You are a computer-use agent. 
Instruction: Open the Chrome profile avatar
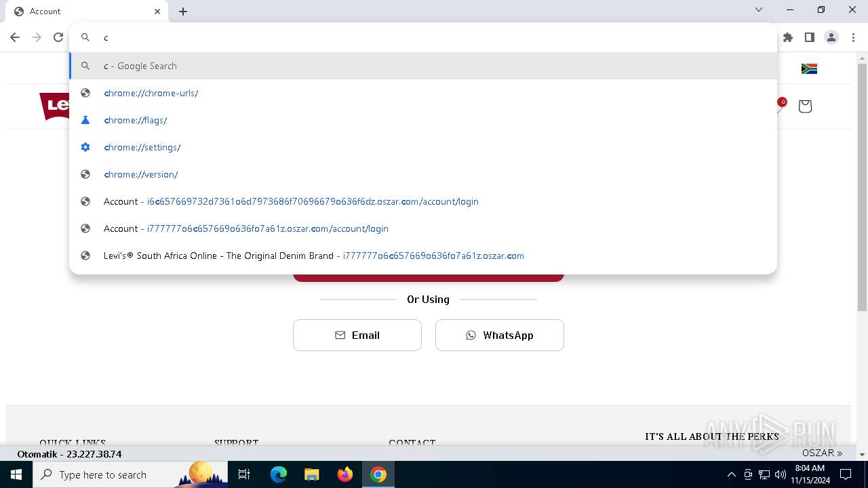(x=831, y=37)
